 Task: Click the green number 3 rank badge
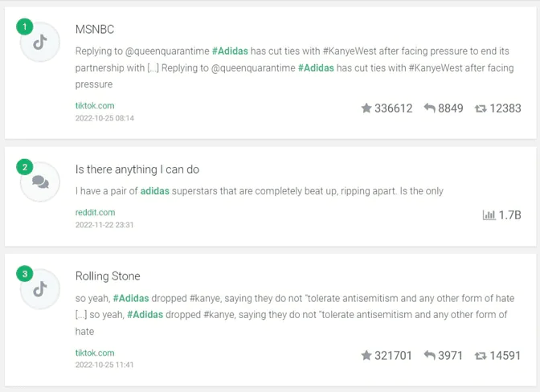coord(25,274)
